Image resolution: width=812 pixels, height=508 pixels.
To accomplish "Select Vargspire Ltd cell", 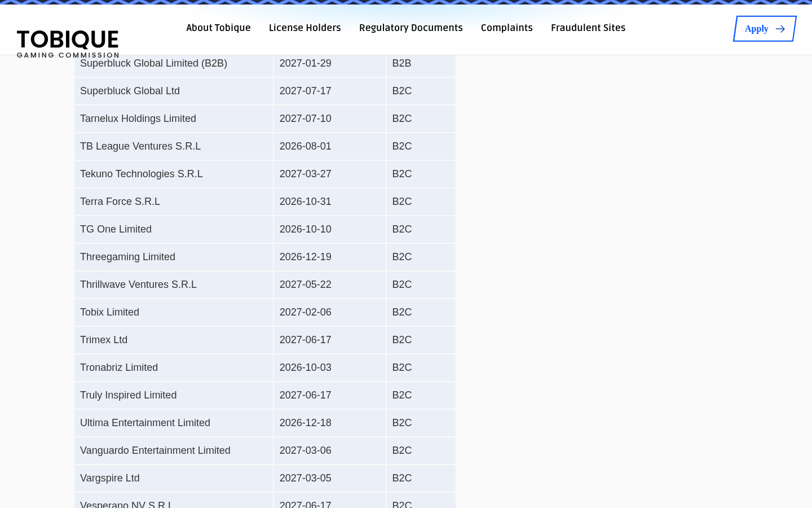I will [x=174, y=478].
